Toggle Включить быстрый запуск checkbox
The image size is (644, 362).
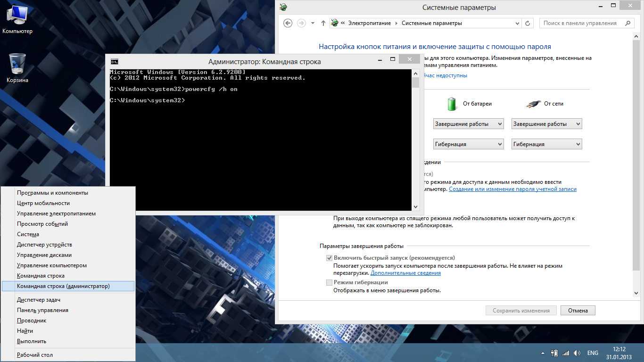tap(330, 258)
